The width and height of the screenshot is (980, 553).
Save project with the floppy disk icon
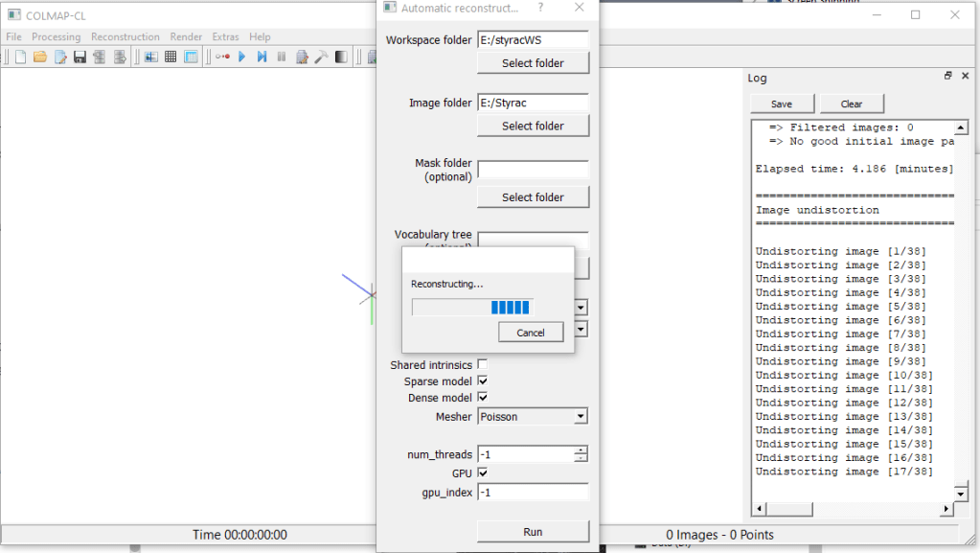80,58
